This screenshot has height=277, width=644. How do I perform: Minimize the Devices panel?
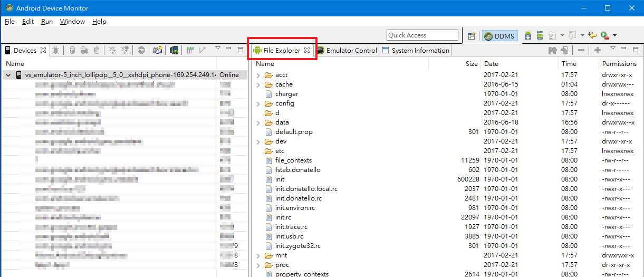[228, 49]
